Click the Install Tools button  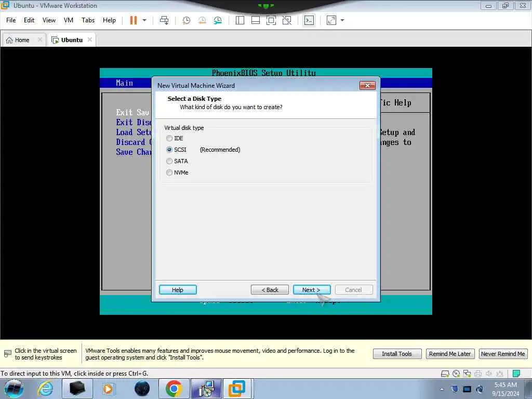(397, 354)
